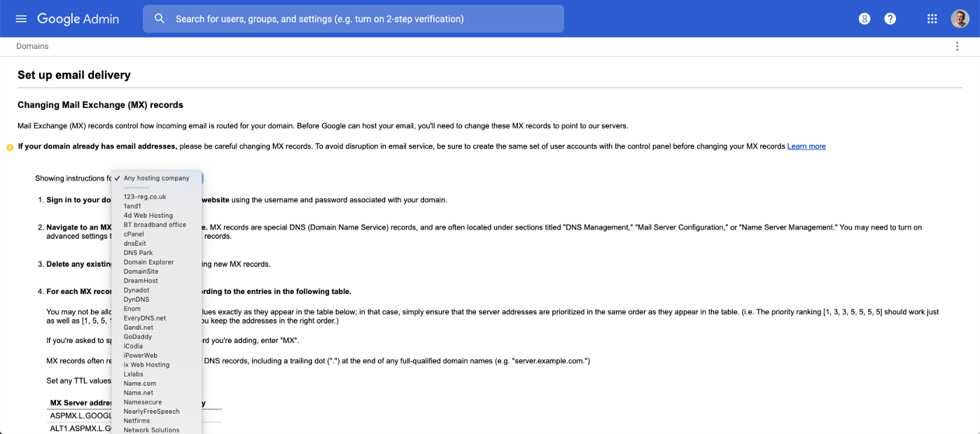Image resolution: width=980 pixels, height=434 pixels.
Task: Select ix Web Hosting option
Action: pos(147,365)
